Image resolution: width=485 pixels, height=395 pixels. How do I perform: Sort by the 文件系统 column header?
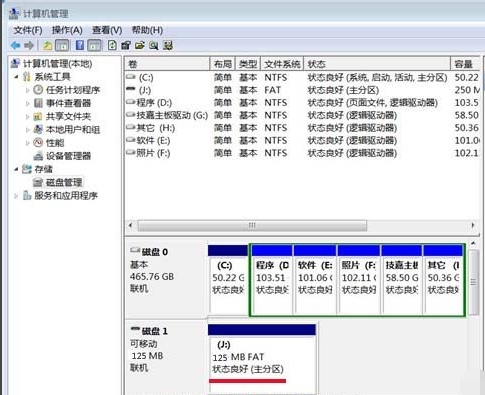point(282,64)
